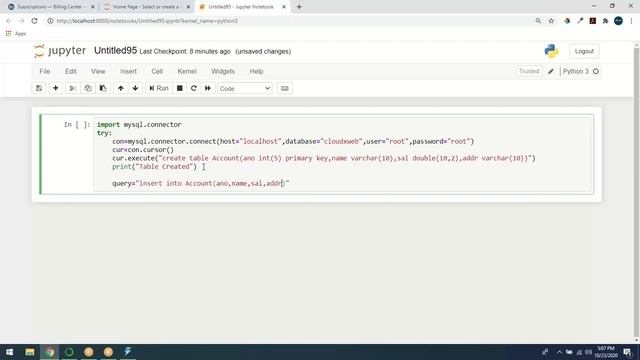Click the Python logo icon
Viewport: 640px width, 360px height.
[x=551, y=51]
